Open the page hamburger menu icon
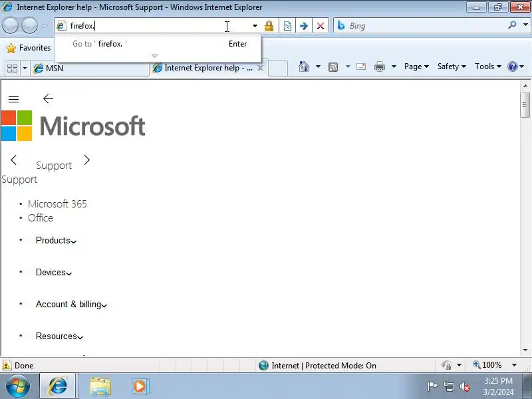 pos(13,99)
